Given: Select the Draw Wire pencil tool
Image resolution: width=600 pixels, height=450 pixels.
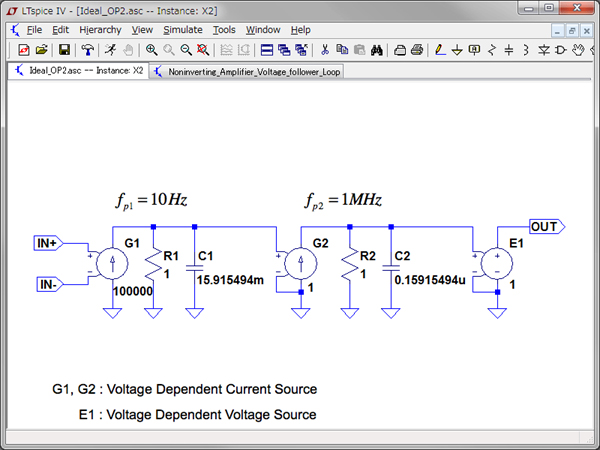Looking at the screenshot, I should 440,49.
